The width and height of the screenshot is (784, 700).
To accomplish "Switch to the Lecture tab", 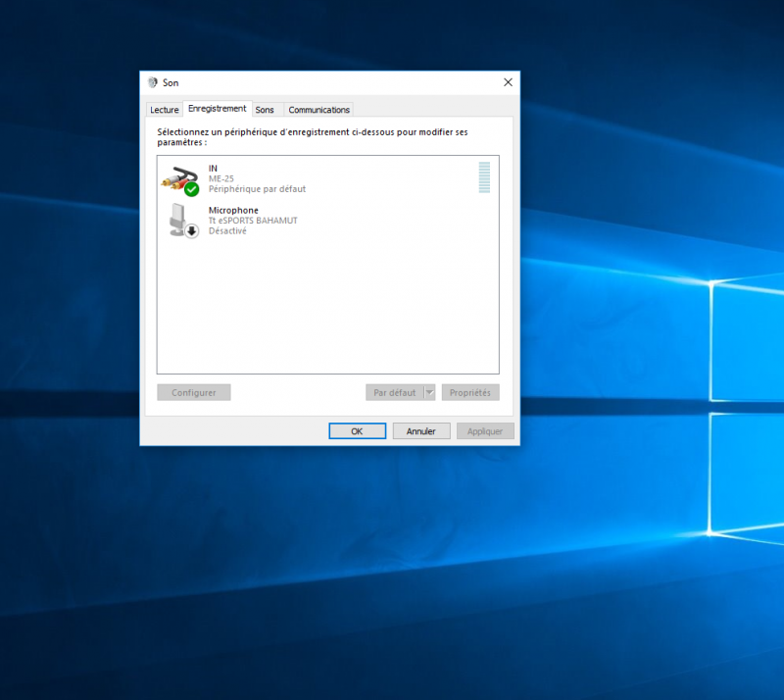I will 165,110.
